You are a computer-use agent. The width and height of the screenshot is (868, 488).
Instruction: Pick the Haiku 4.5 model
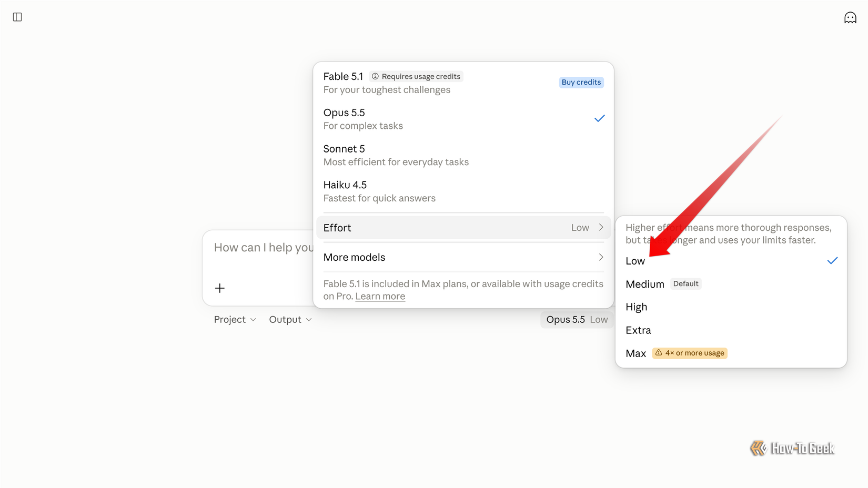463,191
